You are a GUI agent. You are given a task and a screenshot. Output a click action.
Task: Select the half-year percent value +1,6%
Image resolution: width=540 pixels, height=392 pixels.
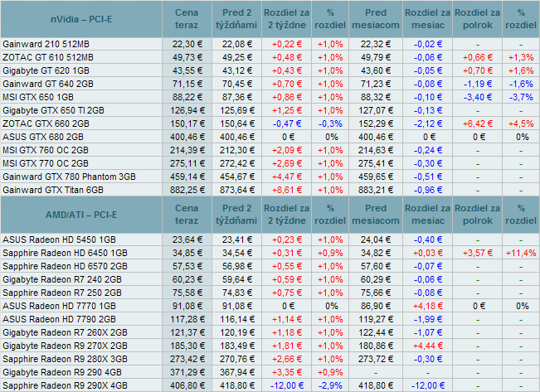[521, 70]
